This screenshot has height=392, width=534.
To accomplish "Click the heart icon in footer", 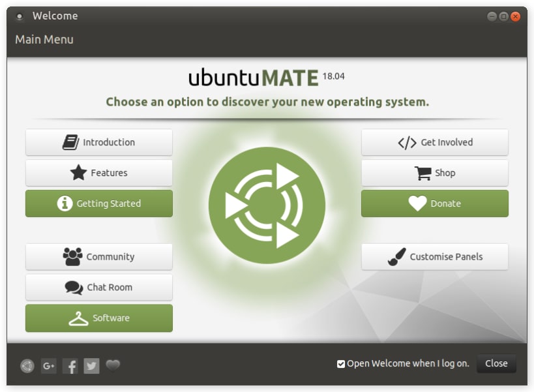I will [x=113, y=365].
